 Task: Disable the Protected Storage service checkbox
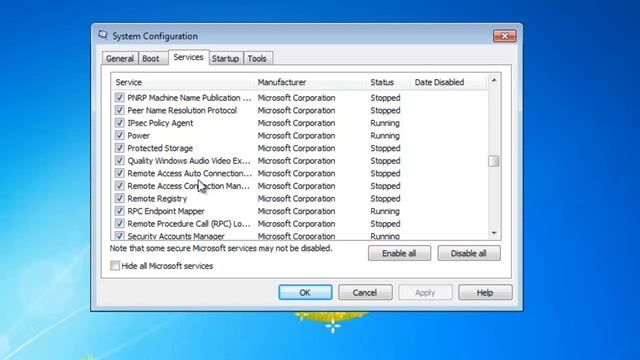[x=119, y=148]
